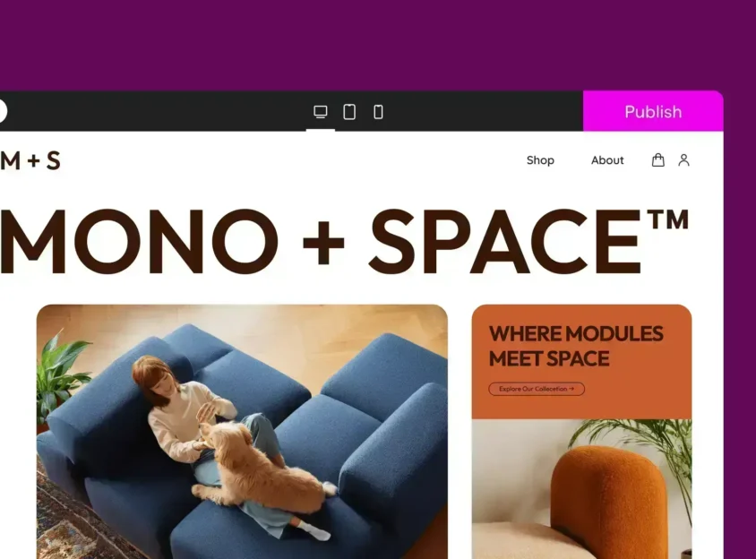Select the orange armchair photo
This screenshot has height=559, width=756.
(x=581, y=489)
